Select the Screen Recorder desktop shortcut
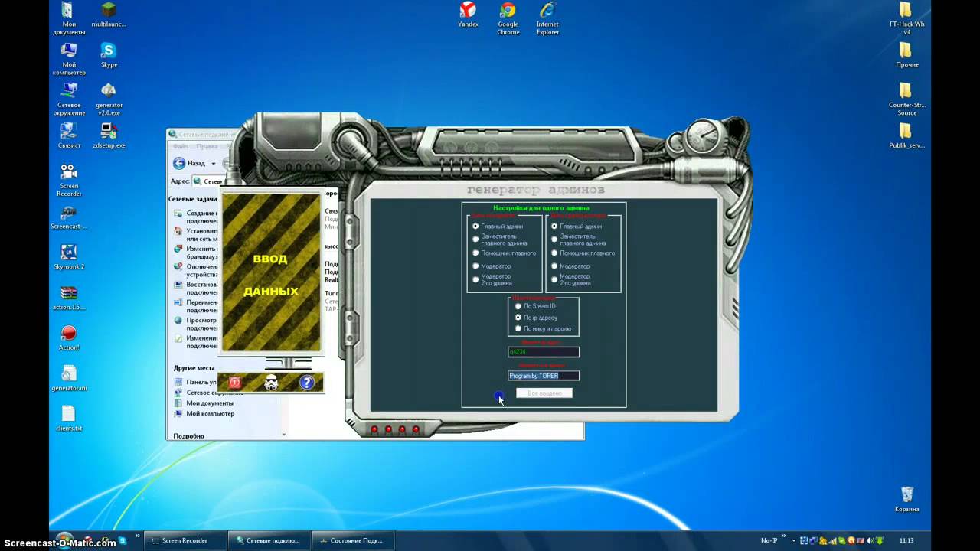Image resolution: width=980 pixels, height=551 pixels. (69, 180)
